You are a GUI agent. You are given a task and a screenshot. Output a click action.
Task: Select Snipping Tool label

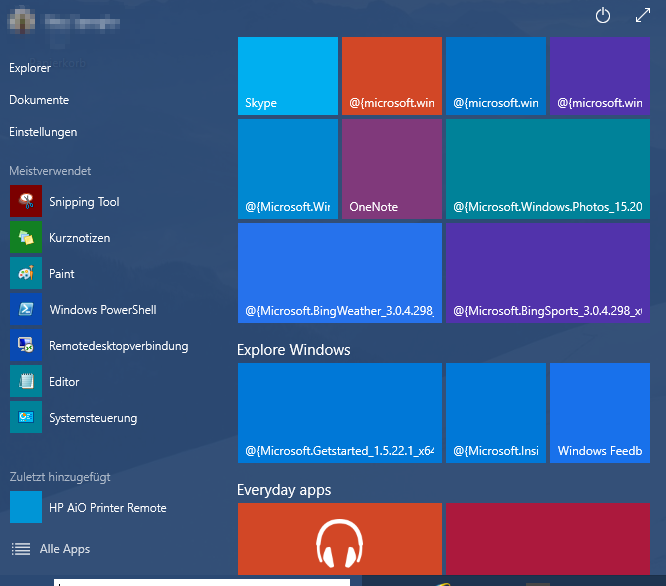84,202
